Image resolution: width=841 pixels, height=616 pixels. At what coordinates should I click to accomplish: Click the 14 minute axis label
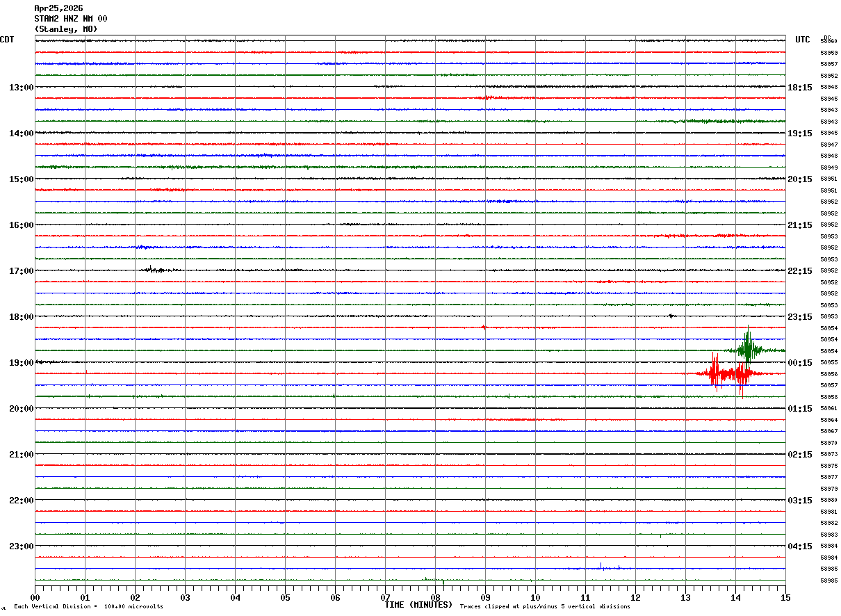click(x=735, y=597)
